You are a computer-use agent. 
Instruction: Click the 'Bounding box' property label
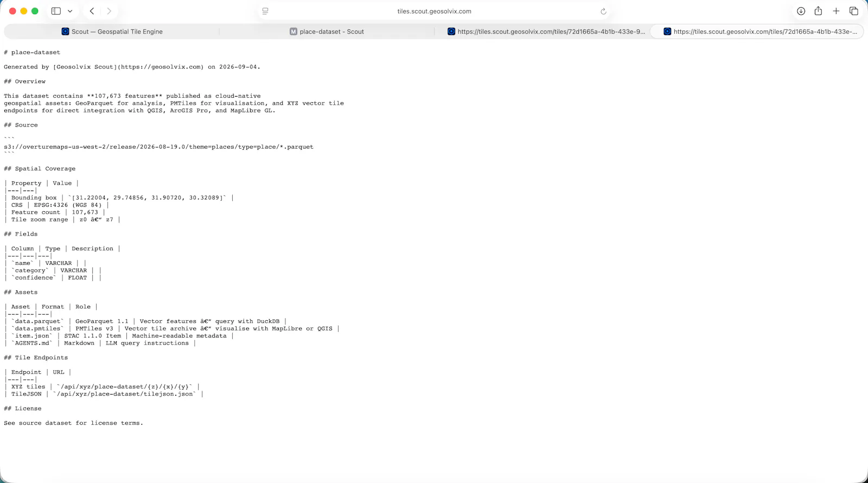pos(34,198)
